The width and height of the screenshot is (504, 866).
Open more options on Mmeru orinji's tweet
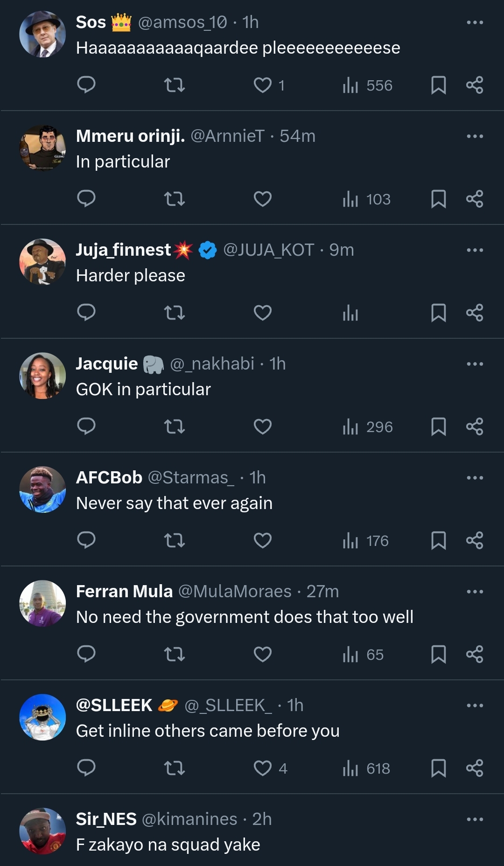coord(475,136)
